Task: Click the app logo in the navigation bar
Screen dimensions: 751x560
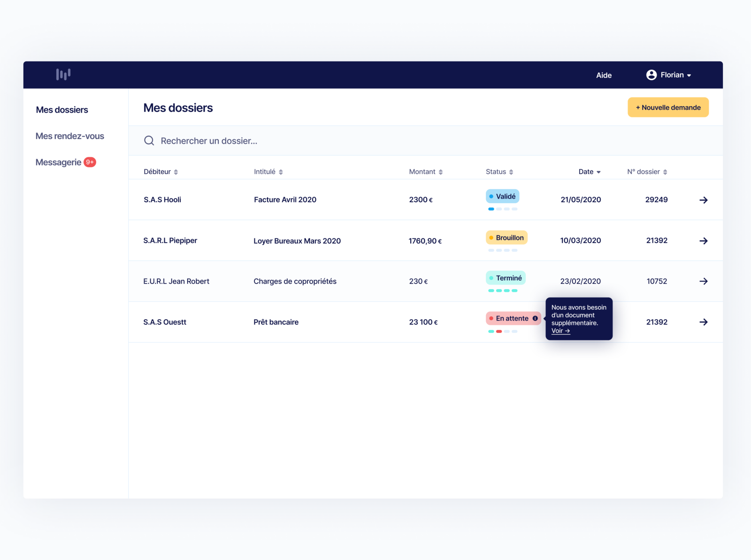Action: pos(63,74)
